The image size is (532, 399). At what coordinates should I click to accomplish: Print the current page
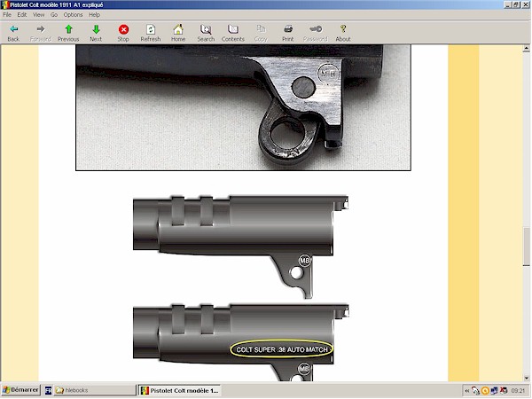288,34
